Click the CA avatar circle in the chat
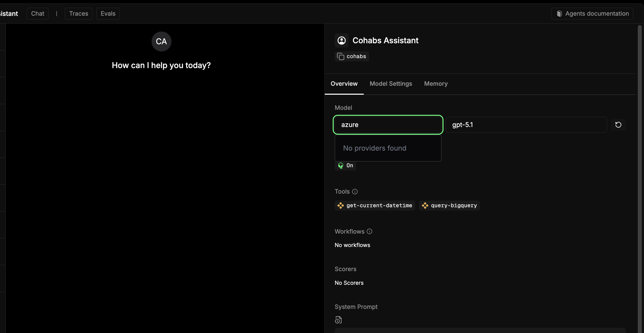The height and width of the screenshot is (333, 644). coord(161,42)
